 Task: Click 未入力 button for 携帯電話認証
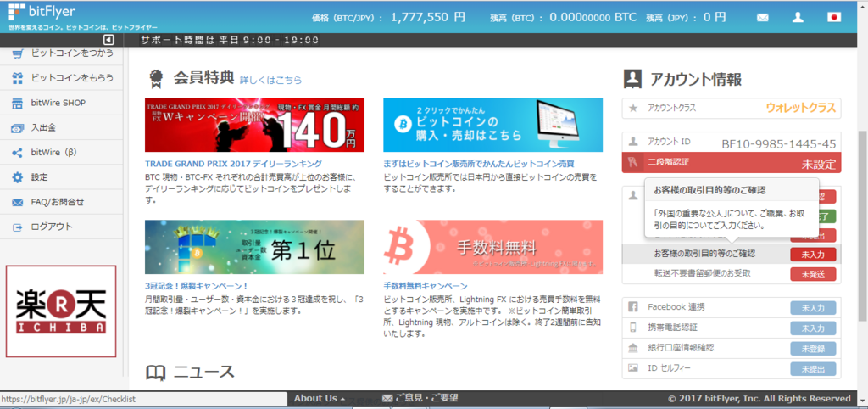click(813, 328)
